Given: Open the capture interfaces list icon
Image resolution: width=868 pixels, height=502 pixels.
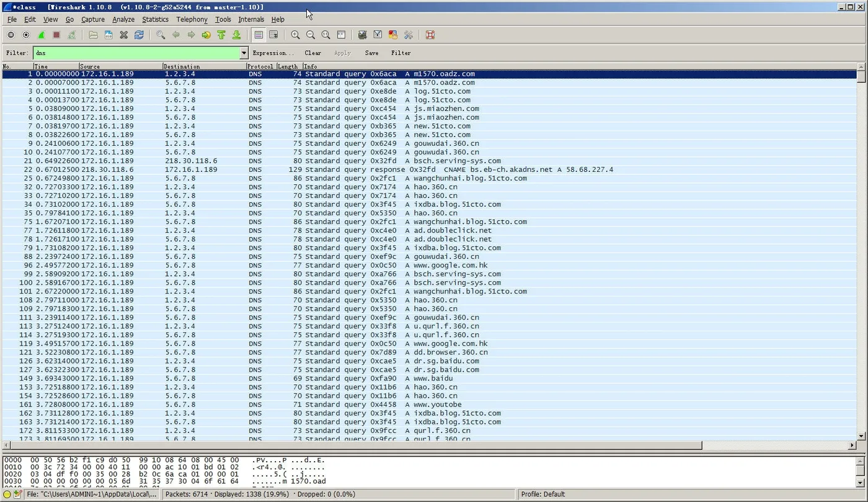Looking at the screenshot, I should [11, 35].
